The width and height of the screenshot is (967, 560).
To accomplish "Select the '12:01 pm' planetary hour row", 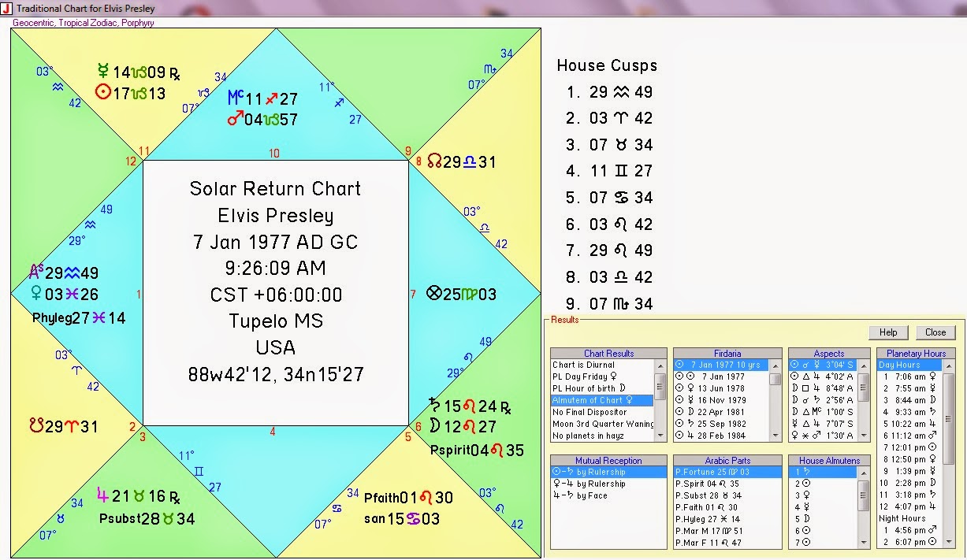I will pos(909,447).
